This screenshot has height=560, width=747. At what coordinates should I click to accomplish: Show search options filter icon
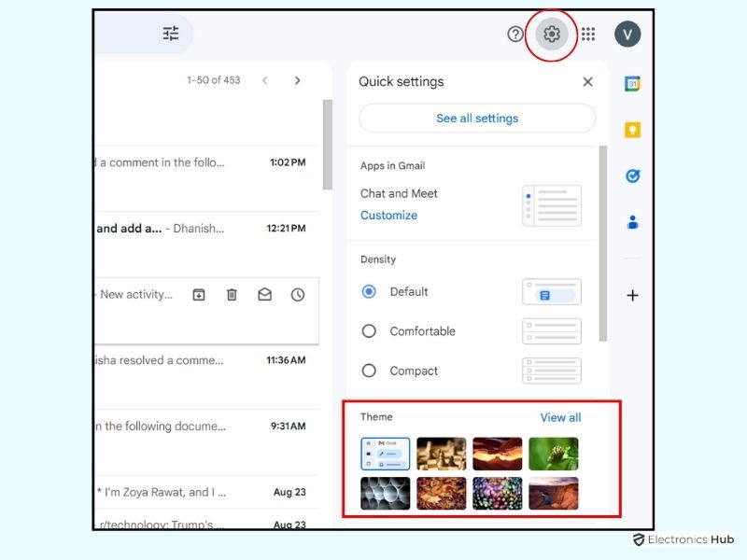point(171,34)
